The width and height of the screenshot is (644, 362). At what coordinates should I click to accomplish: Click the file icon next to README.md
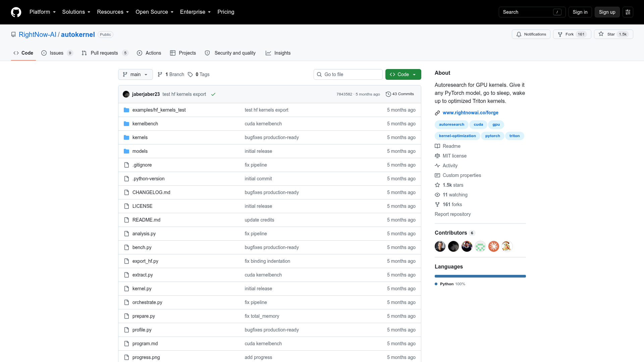click(x=126, y=220)
